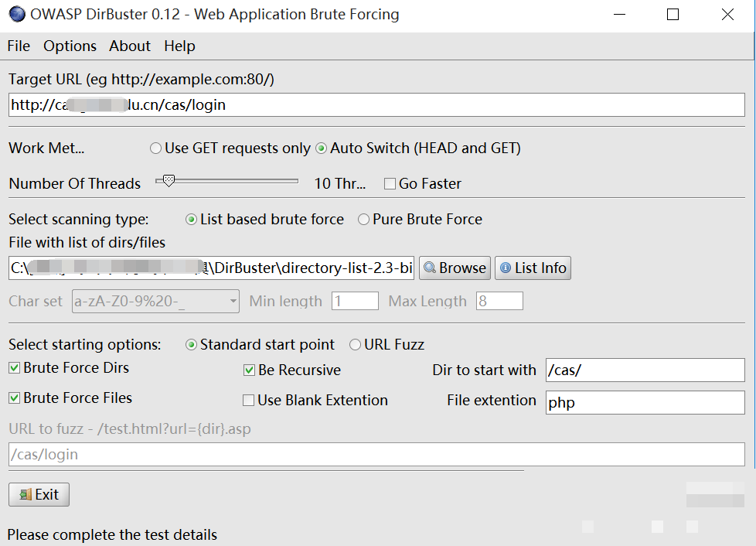Click 'Please complete the test details' status text
The image size is (756, 546).
click(x=112, y=535)
